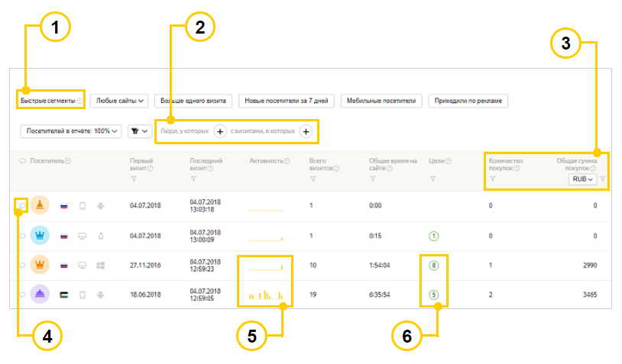This screenshot has height=364, width=622.
Task: Click the plus button after 'Люди, у которых'
Action: click(219, 131)
